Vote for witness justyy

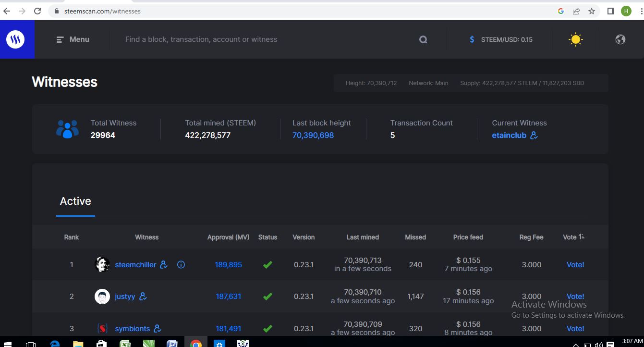pos(575,296)
